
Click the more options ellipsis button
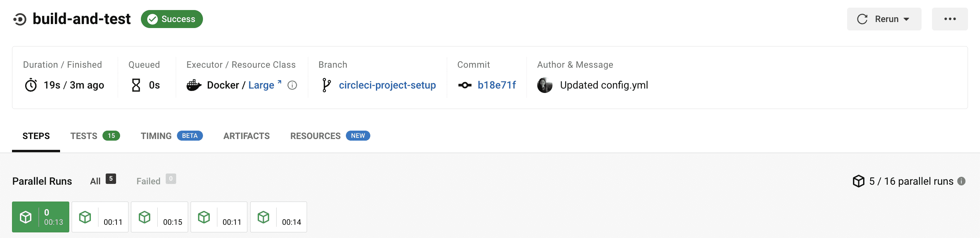950,19
